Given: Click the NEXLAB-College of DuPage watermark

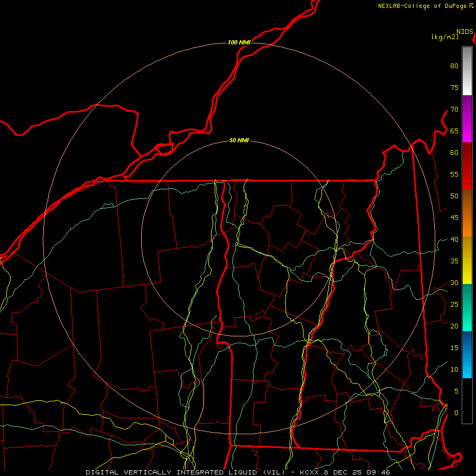Looking at the screenshot, I should point(425,6).
